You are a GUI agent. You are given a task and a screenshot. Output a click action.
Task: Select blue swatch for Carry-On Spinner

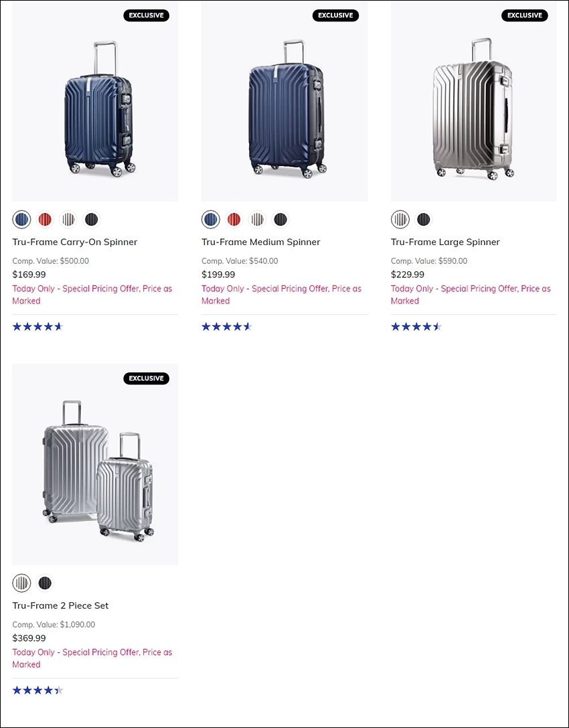22,219
